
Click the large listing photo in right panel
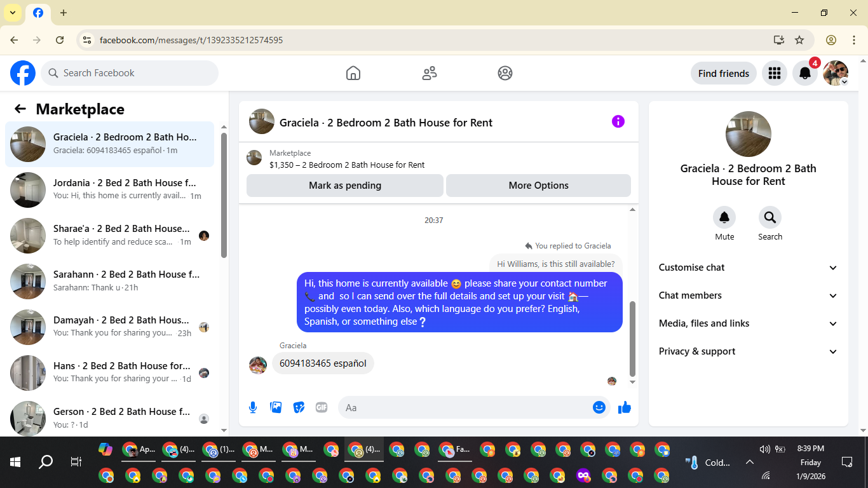coord(749,134)
